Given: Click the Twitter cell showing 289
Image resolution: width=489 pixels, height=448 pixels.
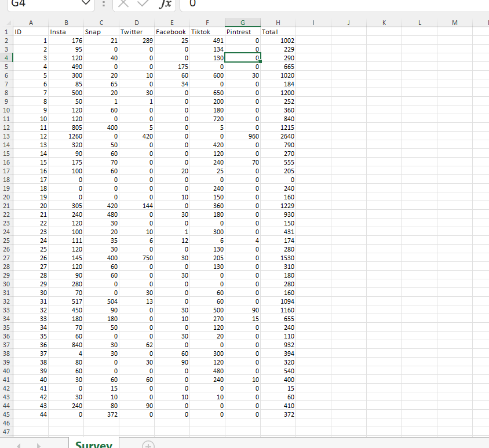Looking at the screenshot, I should pos(137,41).
